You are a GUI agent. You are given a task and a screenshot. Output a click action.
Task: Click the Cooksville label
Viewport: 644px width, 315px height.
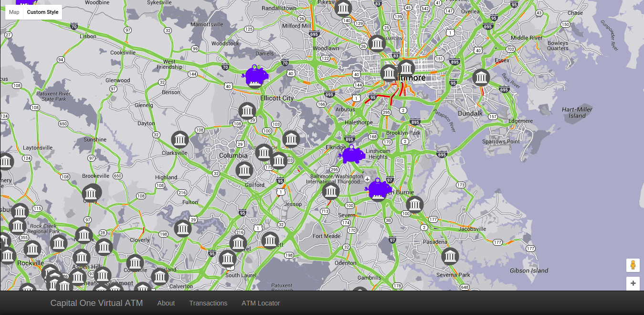(x=123, y=53)
